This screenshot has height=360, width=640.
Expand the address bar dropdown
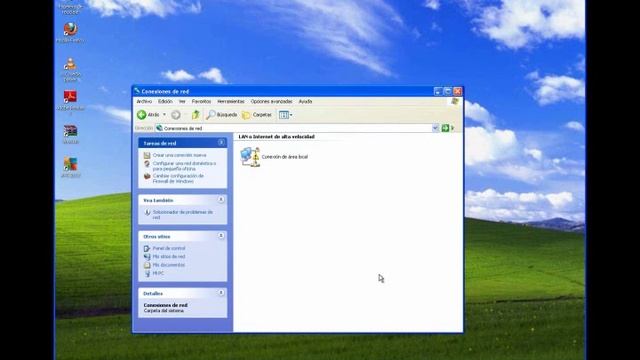[x=435, y=128]
